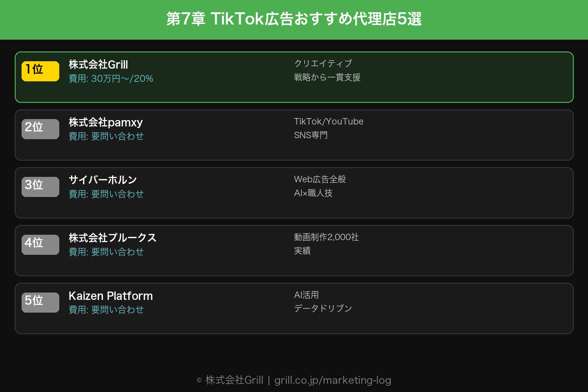Click the gray 5位 rank badge
The width and height of the screenshot is (588, 392).
coord(40,302)
